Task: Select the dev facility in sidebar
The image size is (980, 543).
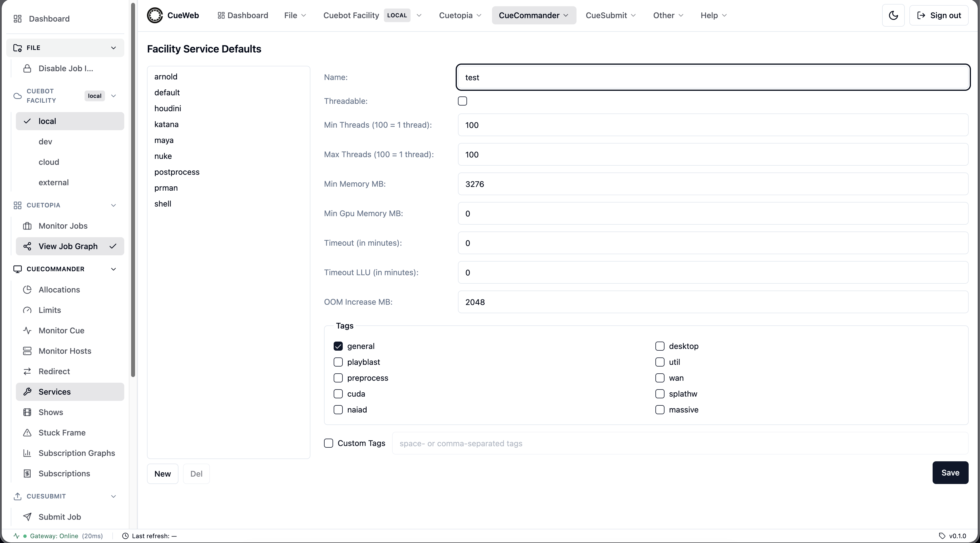Action: (70, 142)
